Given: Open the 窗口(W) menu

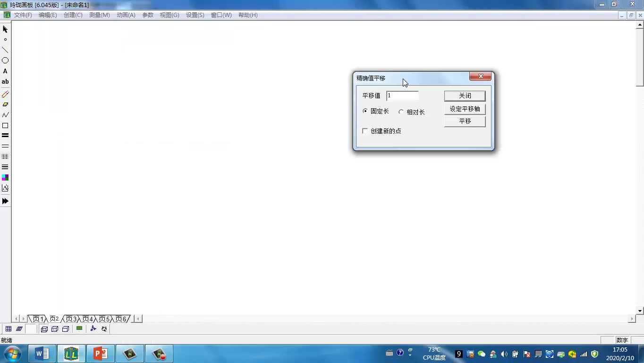Looking at the screenshot, I should tap(221, 15).
